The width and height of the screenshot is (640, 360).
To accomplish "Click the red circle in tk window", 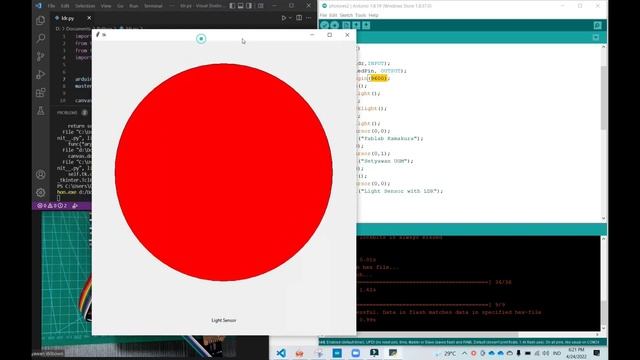I will point(224,172).
